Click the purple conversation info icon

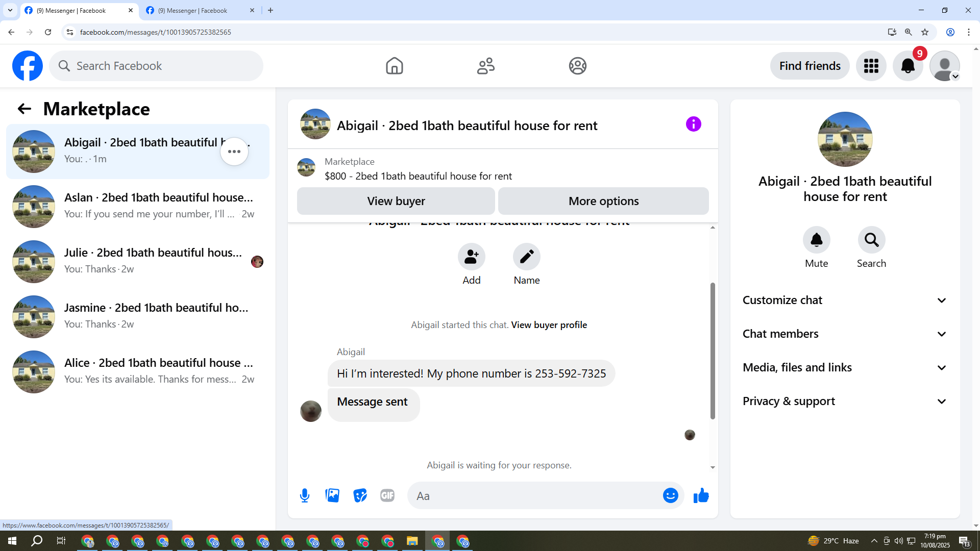pos(693,124)
